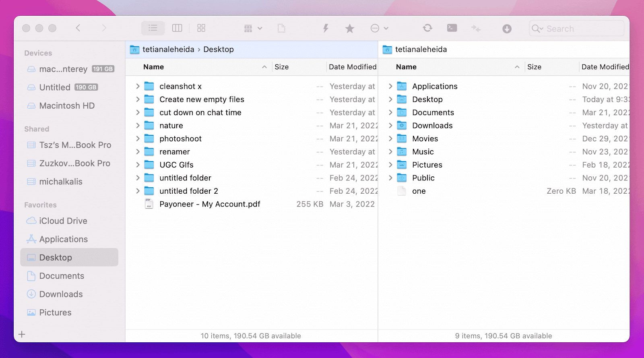Expand the renamer folder
Screen dimensions: 644x358
pos(138,152)
